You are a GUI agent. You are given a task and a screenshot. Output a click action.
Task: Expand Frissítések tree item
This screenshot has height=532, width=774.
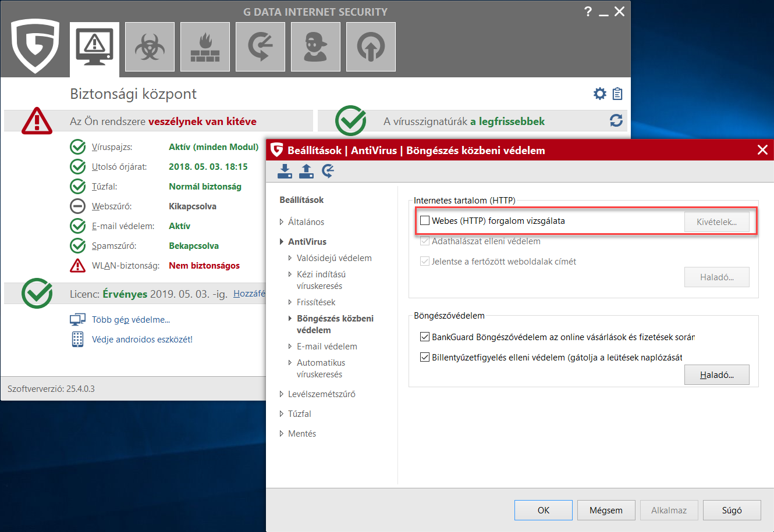pos(290,302)
